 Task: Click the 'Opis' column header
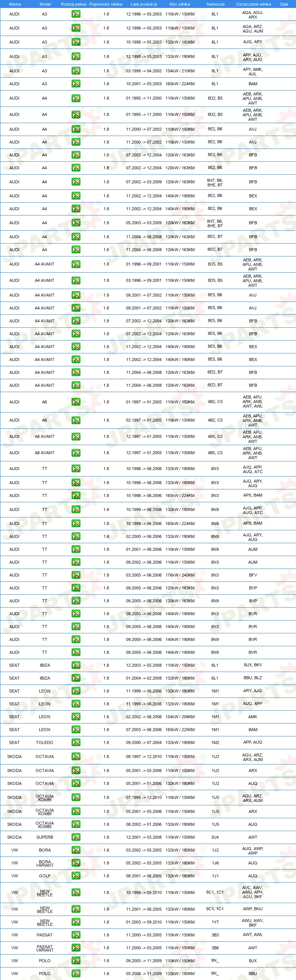284,4
